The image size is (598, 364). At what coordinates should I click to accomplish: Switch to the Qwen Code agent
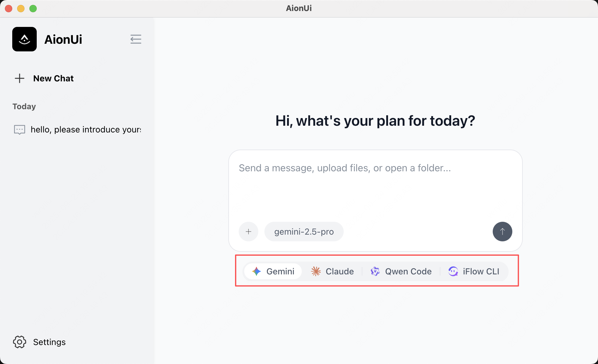tap(401, 271)
